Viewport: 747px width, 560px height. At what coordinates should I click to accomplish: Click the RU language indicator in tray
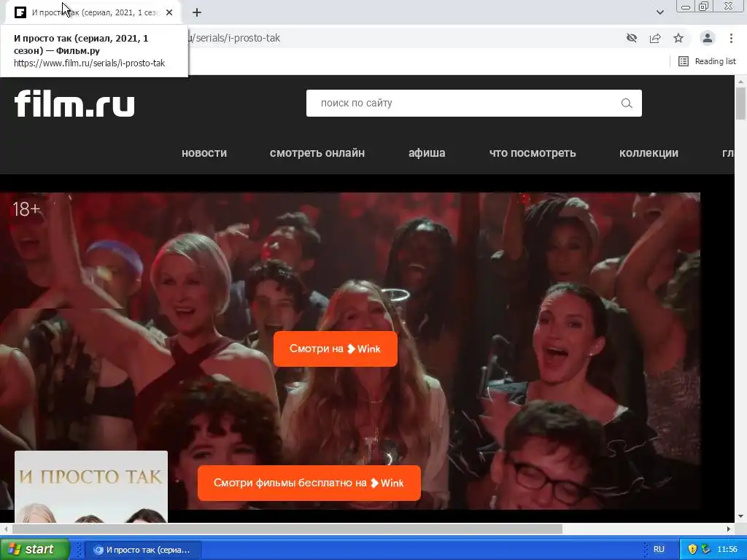[x=659, y=550]
